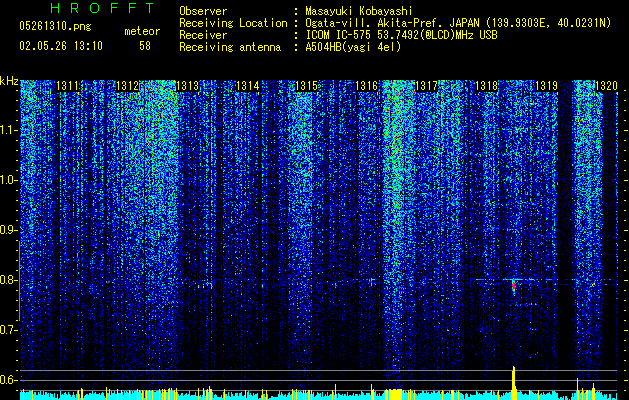Viewport: 629px width, 400px height.
Task: Click the 1.0 frequency axis label
Action: tap(9, 180)
